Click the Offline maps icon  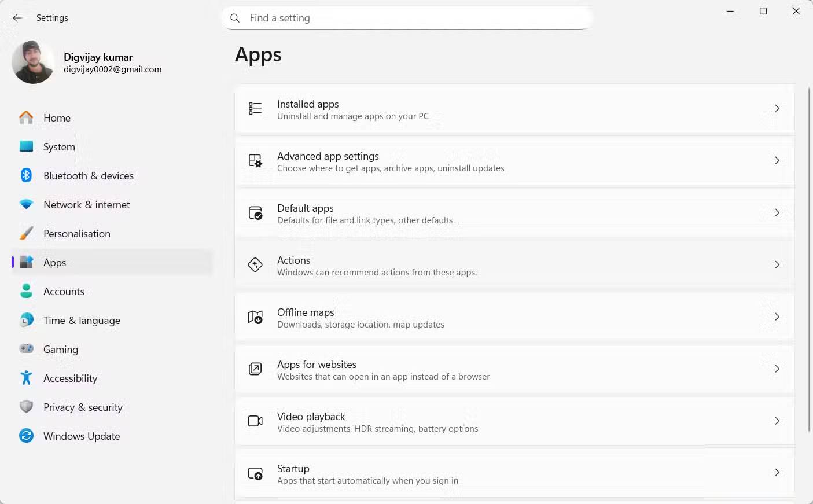coord(255,317)
